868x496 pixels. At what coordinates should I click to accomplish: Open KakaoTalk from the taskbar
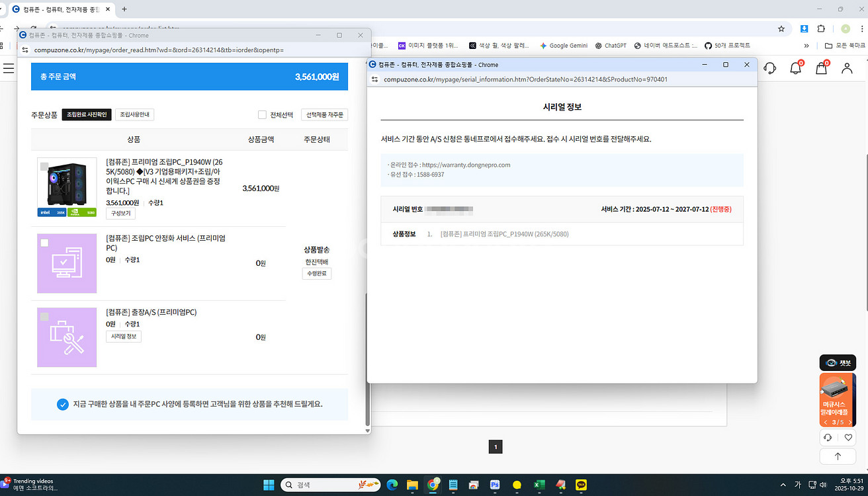coord(582,485)
